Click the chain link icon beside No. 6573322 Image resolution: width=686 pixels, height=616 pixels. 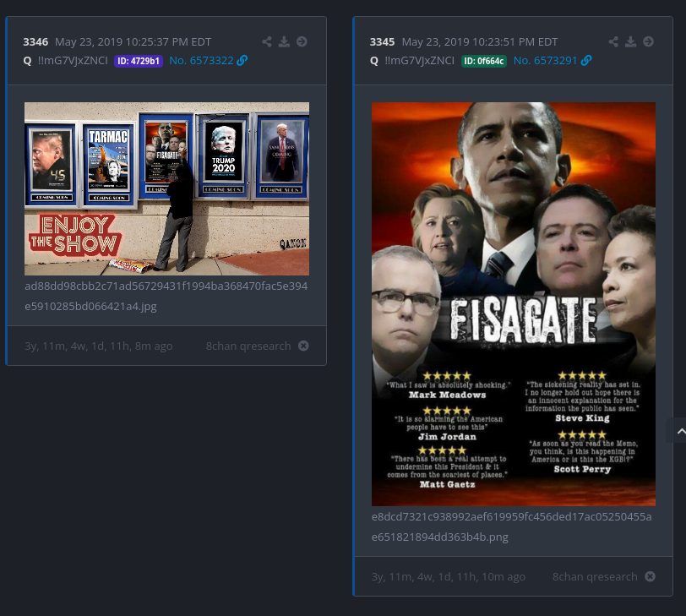click(242, 61)
